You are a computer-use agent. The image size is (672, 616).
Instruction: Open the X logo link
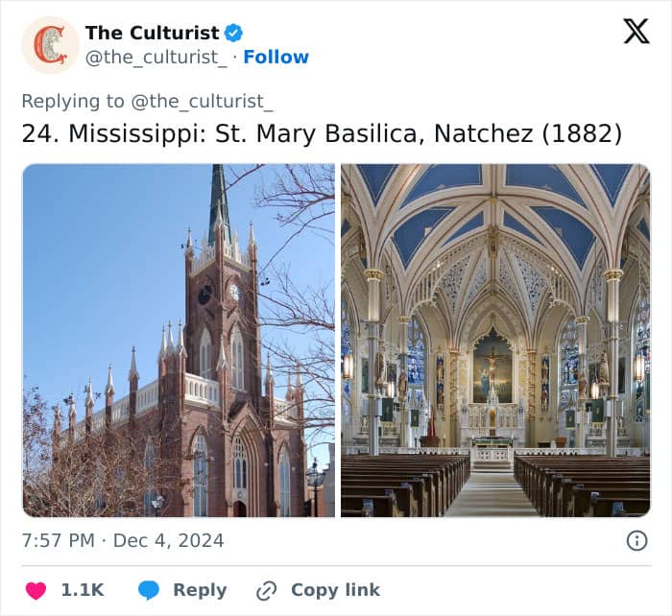click(636, 32)
